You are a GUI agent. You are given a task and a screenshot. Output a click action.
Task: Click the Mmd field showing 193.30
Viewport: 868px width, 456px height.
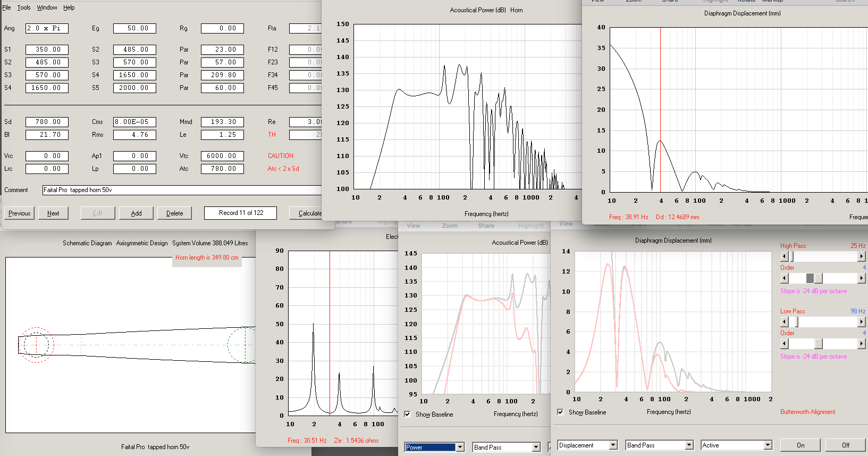click(x=222, y=122)
